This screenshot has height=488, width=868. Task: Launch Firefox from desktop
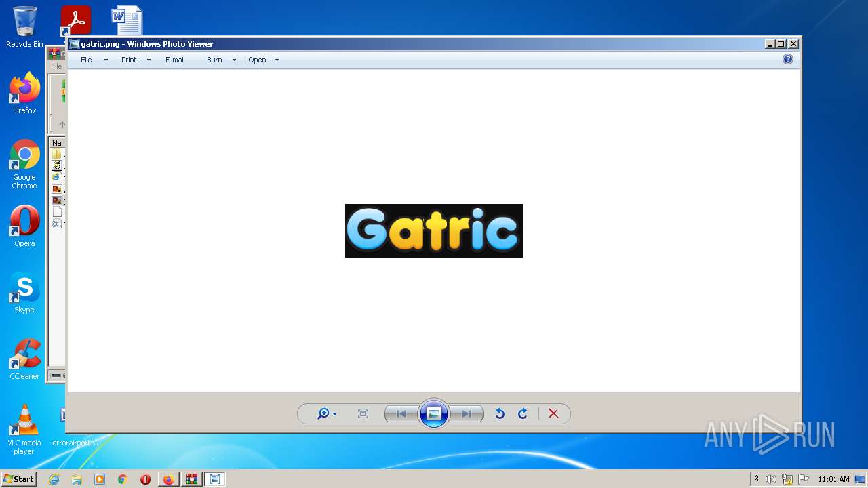pyautogui.click(x=24, y=94)
